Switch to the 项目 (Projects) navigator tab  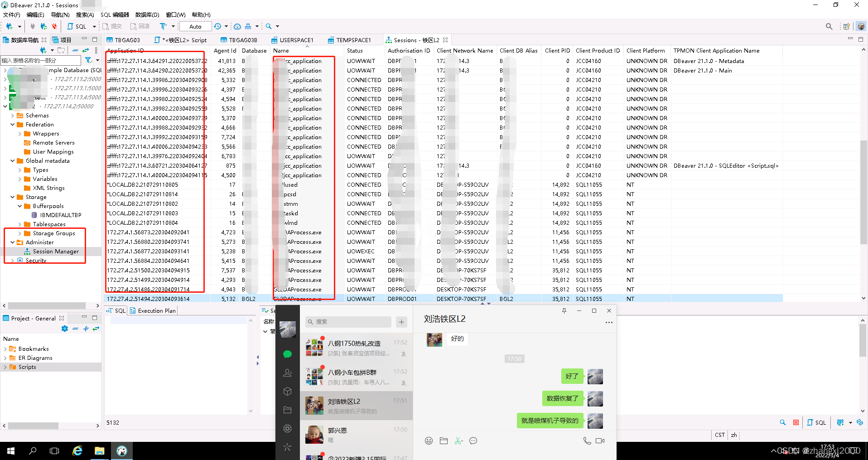[62, 40]
